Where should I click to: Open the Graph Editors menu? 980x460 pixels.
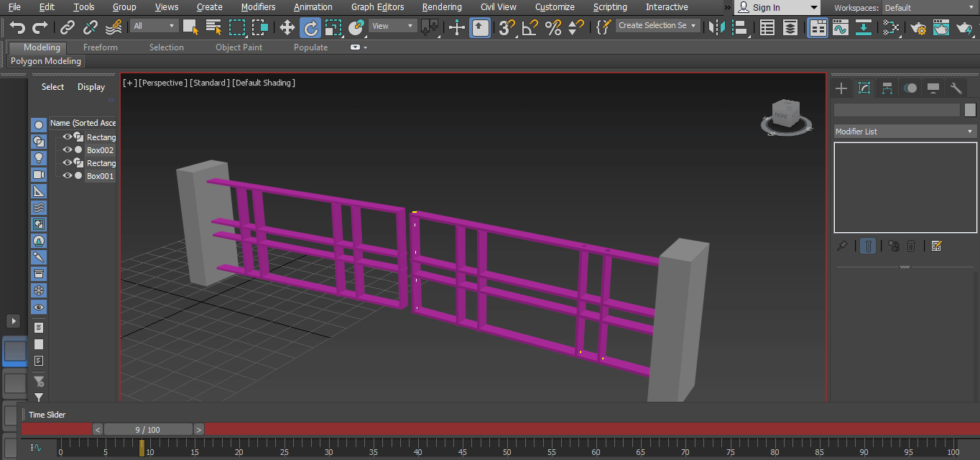point(377,7)
